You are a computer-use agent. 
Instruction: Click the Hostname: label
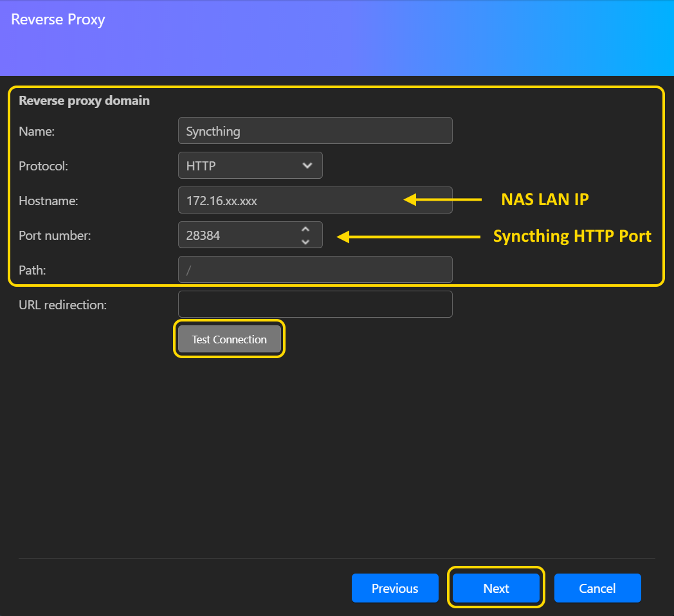[48, 201]
